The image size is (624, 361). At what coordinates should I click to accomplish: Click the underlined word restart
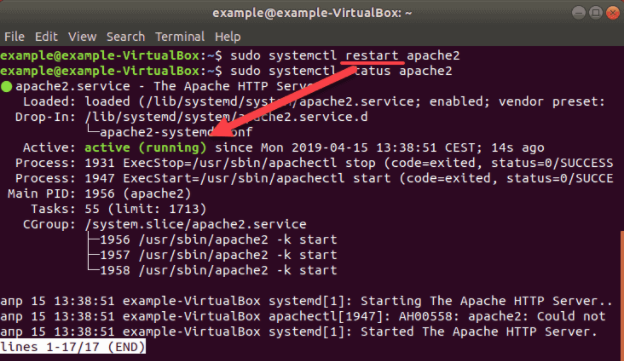click(x=372, y=56)
